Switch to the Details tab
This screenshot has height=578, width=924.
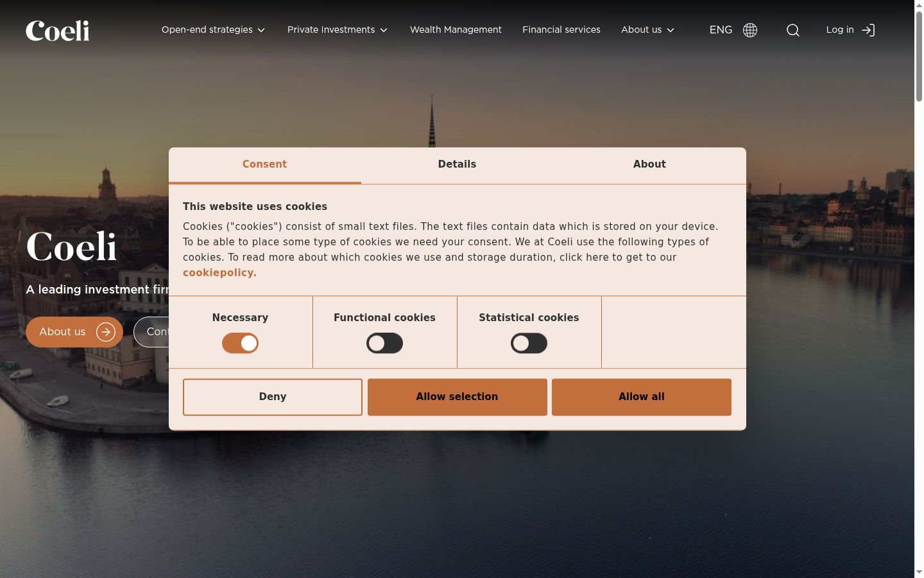click(x=457, y=165)
